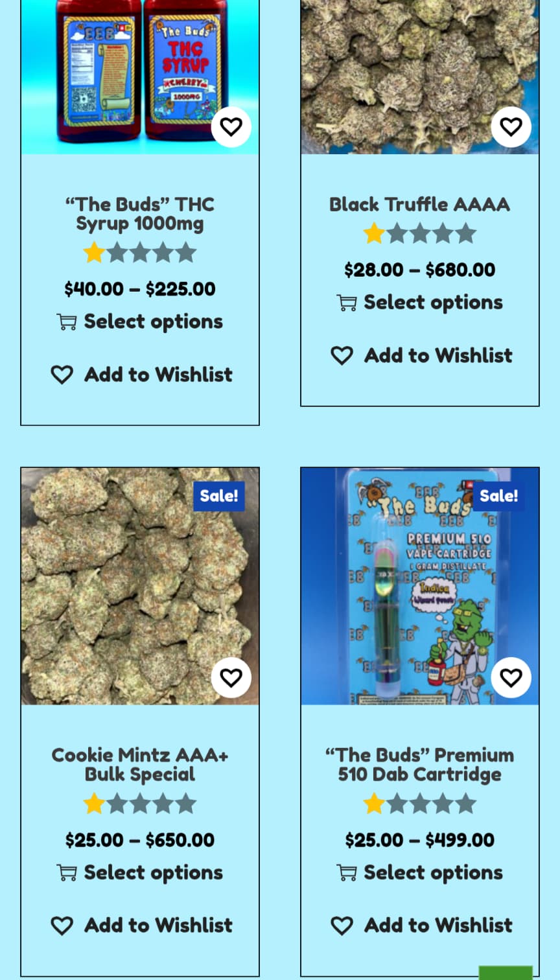Tap heart icon on Black Truffle photo
Screen dimensions: 560x980
(x=511, y=127)
